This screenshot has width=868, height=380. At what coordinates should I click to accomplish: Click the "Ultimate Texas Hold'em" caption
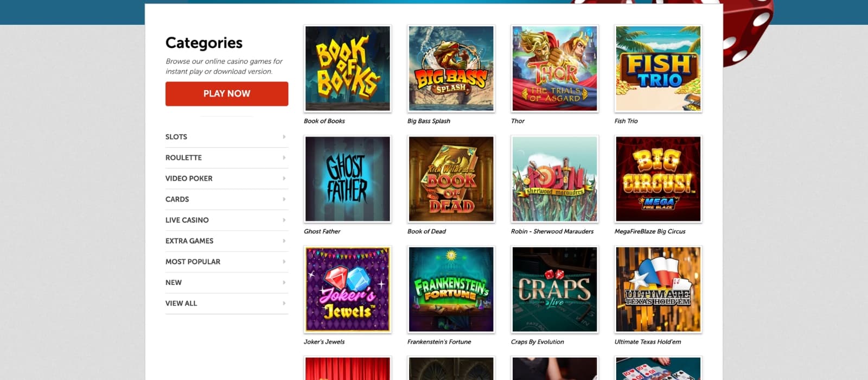point(648,342)
